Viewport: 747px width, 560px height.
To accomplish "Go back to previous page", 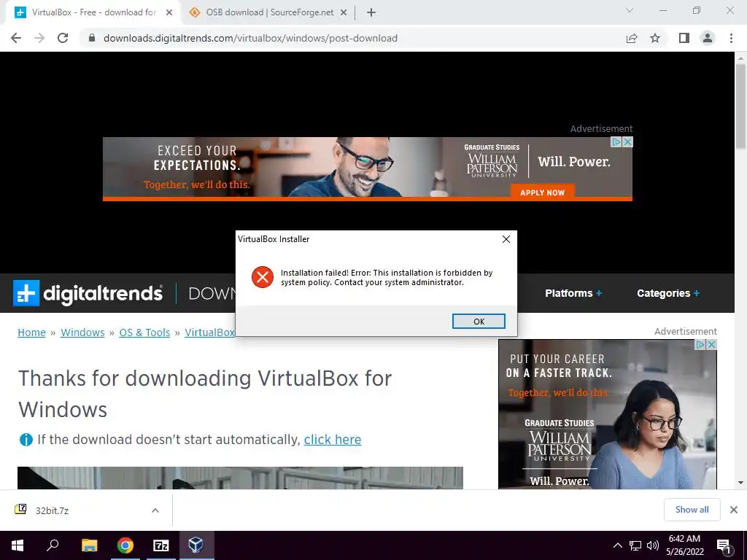I will pyautogui.click(x=16, y=38).
